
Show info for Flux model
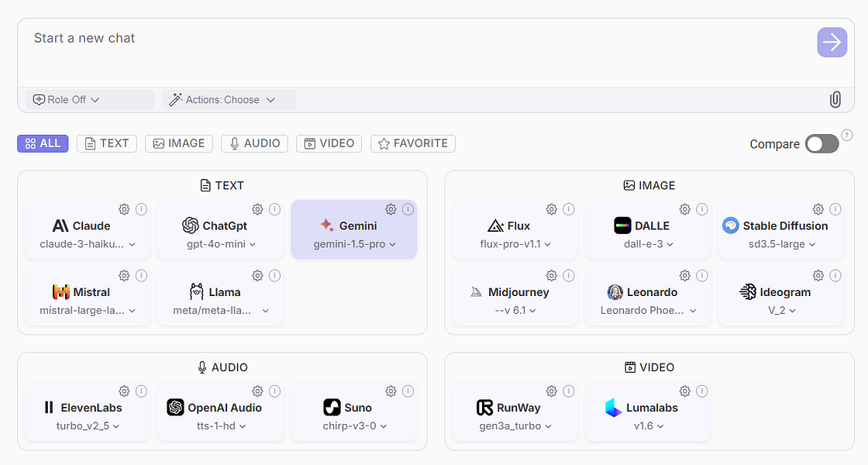[569, 209]
